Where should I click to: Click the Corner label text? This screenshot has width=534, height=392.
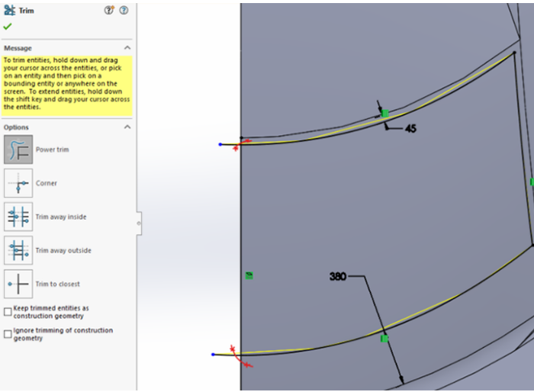point(47,183)
